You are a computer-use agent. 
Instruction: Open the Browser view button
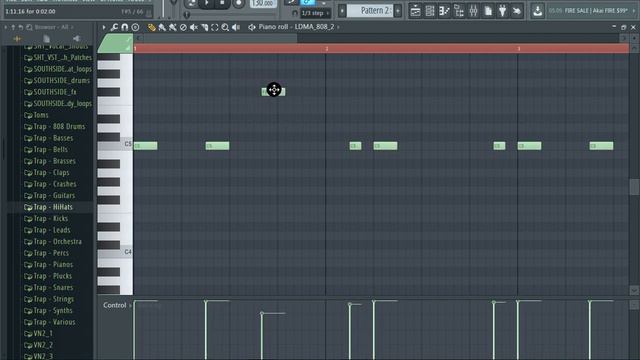point(459,11)
